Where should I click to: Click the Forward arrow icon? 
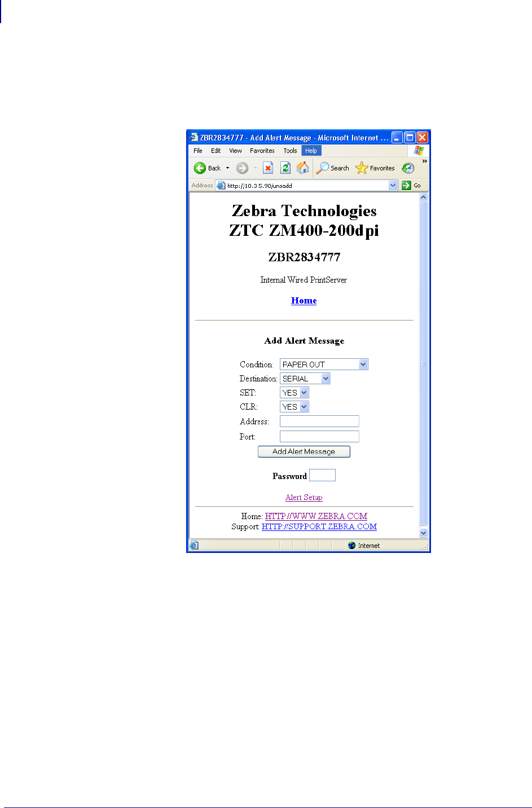tap(242, 168)
